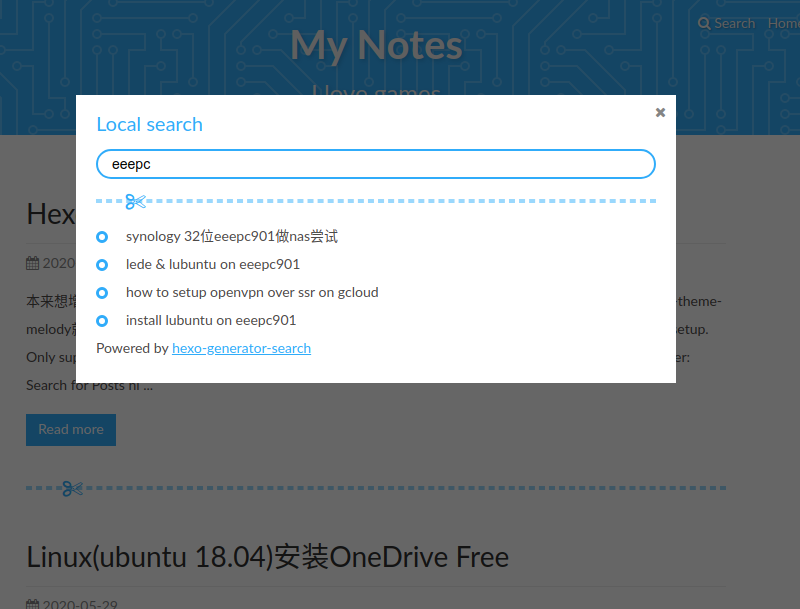Click the circle bullet beside the synology result

pyautogui.click(x=102, y=237)
